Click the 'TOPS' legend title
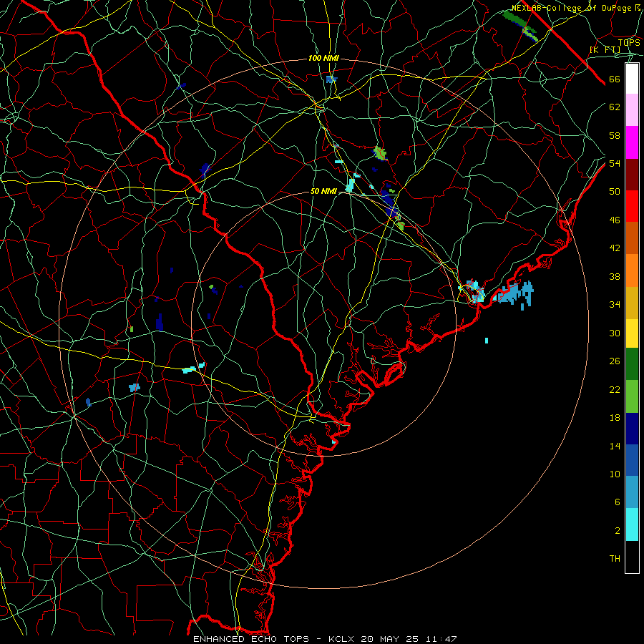 tap(629, 42)
